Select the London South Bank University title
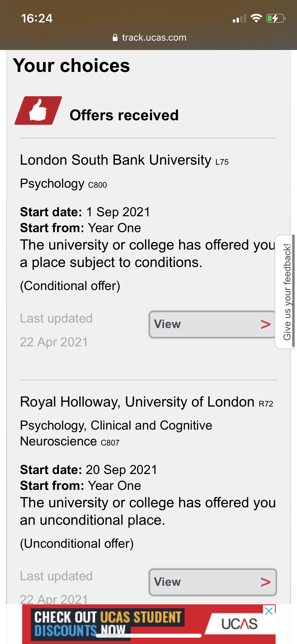The height and width of the screenshot is (644, 297). (116, 160)
